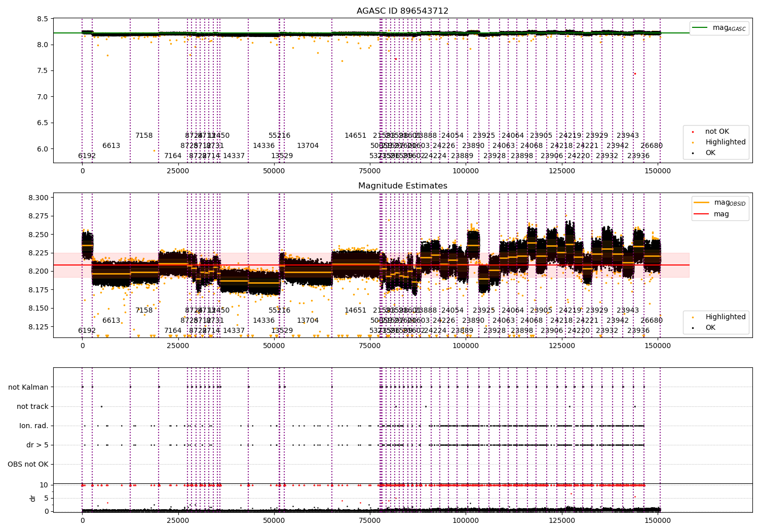
Task: Click obsid label 7158 in top plot
Action: coord(144,136)
